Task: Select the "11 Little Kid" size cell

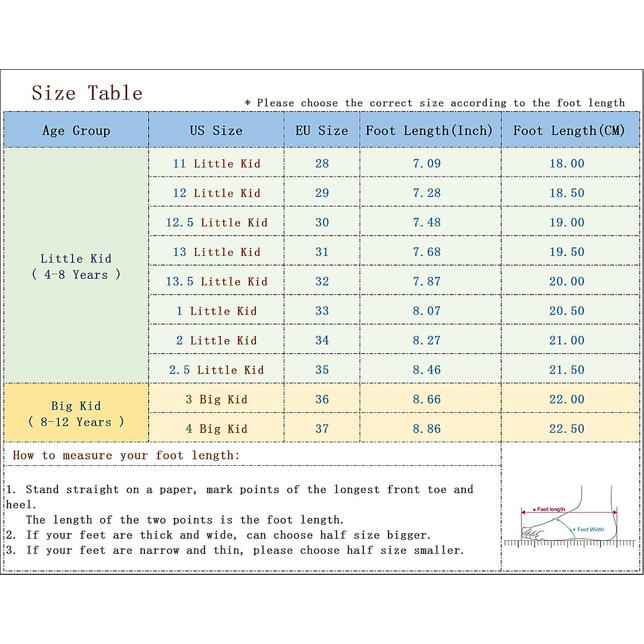Action: [x=216, y=164]
